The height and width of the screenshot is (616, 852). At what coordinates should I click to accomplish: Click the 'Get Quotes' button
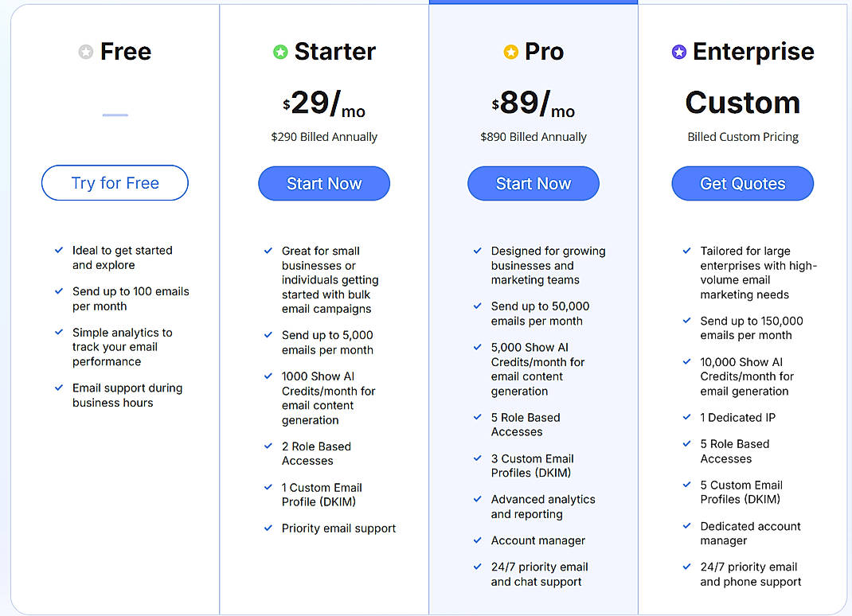pos(742,183)
